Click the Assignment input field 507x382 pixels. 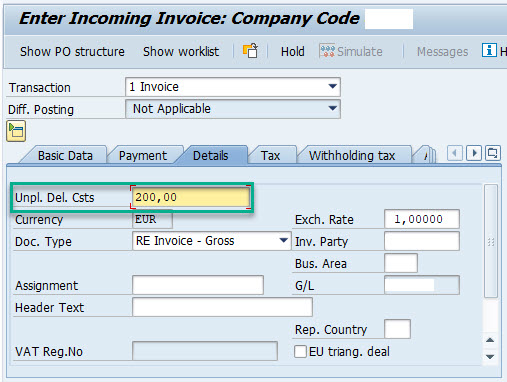tap(198, 285)
